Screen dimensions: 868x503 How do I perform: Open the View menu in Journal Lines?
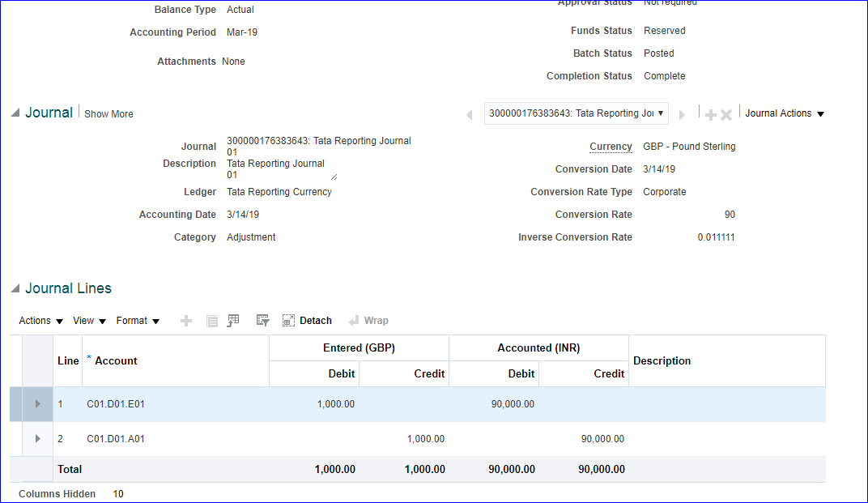(x=89, y=321)
